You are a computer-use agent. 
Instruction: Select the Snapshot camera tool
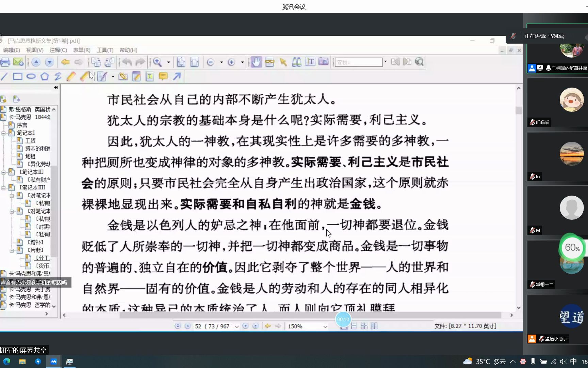[x=323, y=62]
